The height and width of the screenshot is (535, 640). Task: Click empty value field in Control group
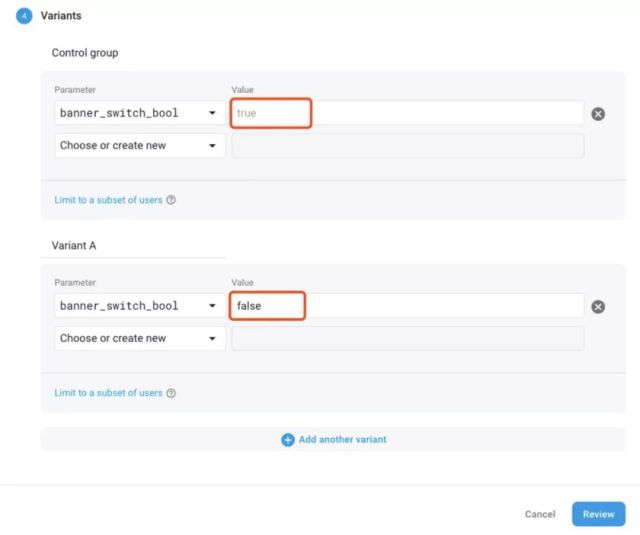click(x=407, y=146)
